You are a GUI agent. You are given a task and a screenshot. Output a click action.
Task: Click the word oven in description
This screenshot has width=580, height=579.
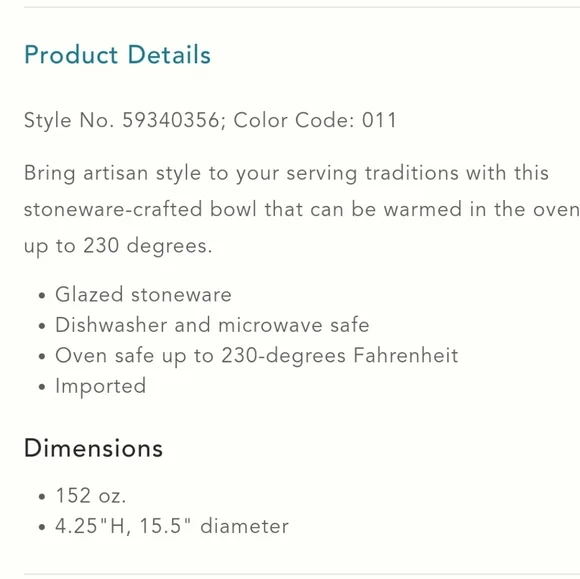(x=556, y=210)
